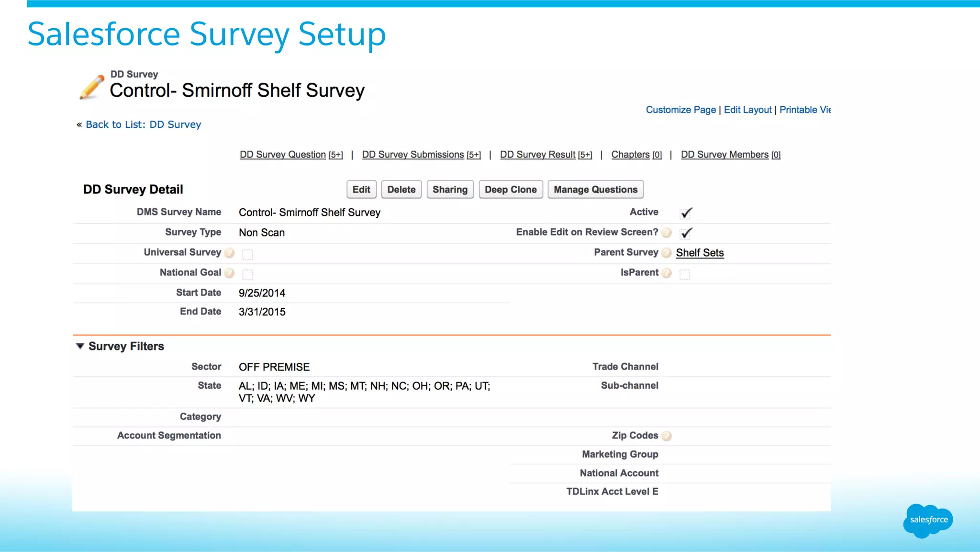This screenshot has width=980, height=552.
Task: Go back to list DD Survey
Action: [143, 124]
